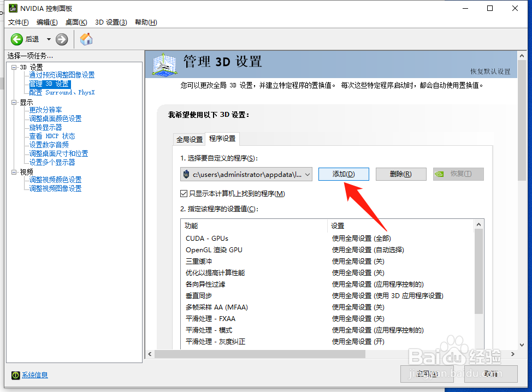Select the CUDA - GPUs setting row
Screen dimensions: 532x392
point(327,239)
